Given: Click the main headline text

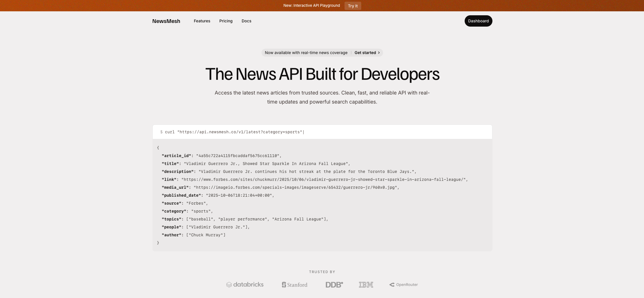Looking at the screenshot, I should (x=322, y=74).
